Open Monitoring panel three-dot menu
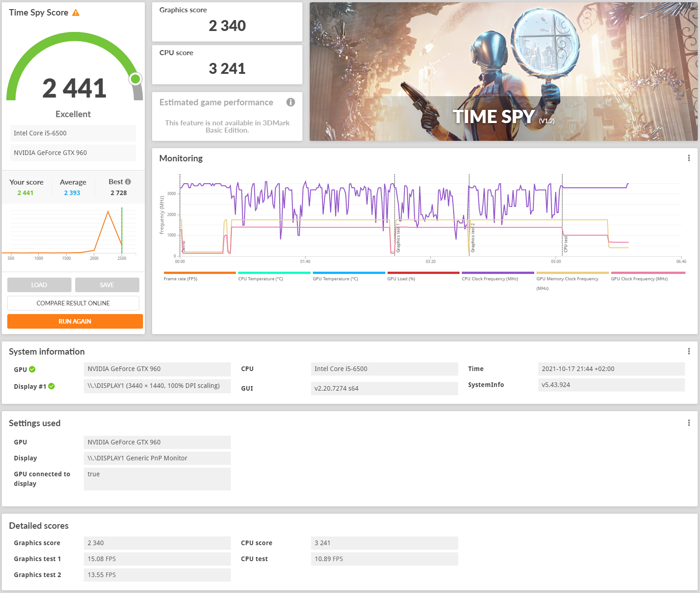700x593 pixels. click(x=689, y=158)
